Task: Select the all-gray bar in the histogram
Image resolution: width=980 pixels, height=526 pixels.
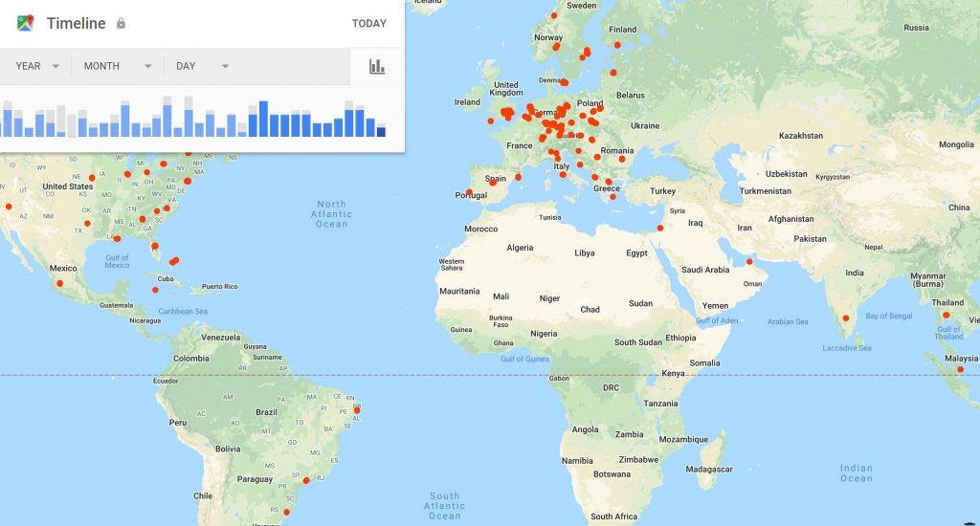Action: pos(72,125)
